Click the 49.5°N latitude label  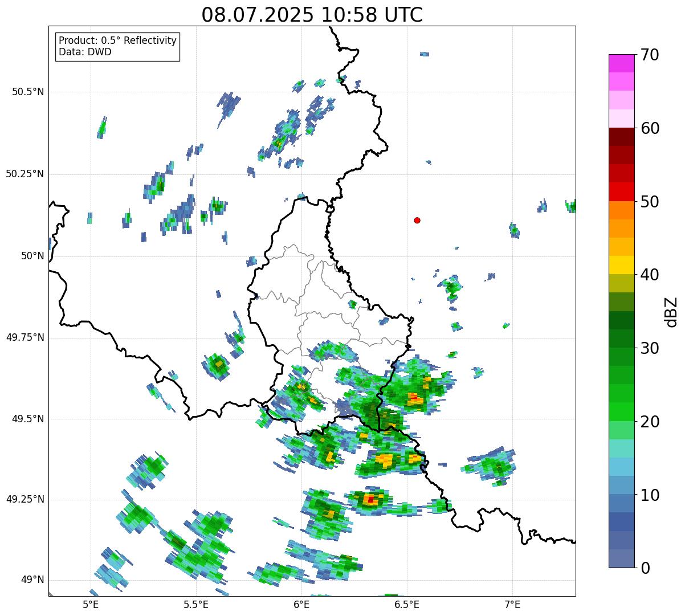(28, 419)
